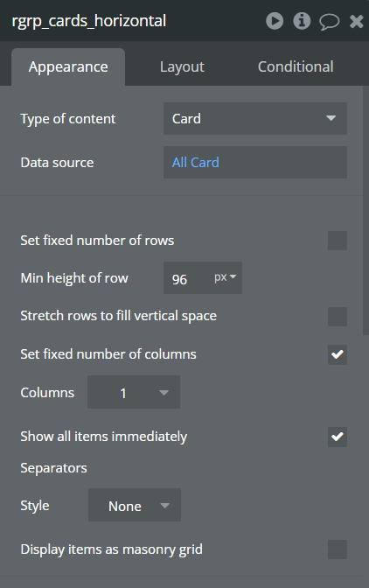Image resolution: width=369 pixels, height=588 pixels.
Task: Select the Appearance tab
Action: coord(68,66)
